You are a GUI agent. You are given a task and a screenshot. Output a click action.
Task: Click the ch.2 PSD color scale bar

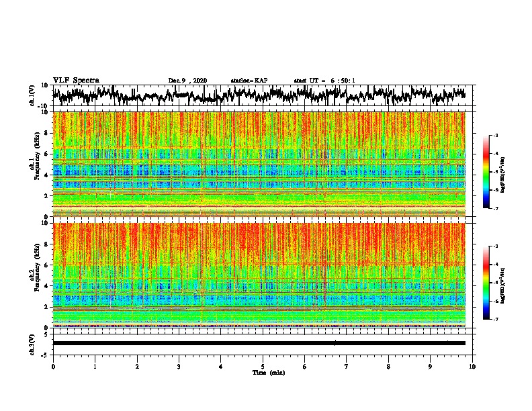coord(486,283)
